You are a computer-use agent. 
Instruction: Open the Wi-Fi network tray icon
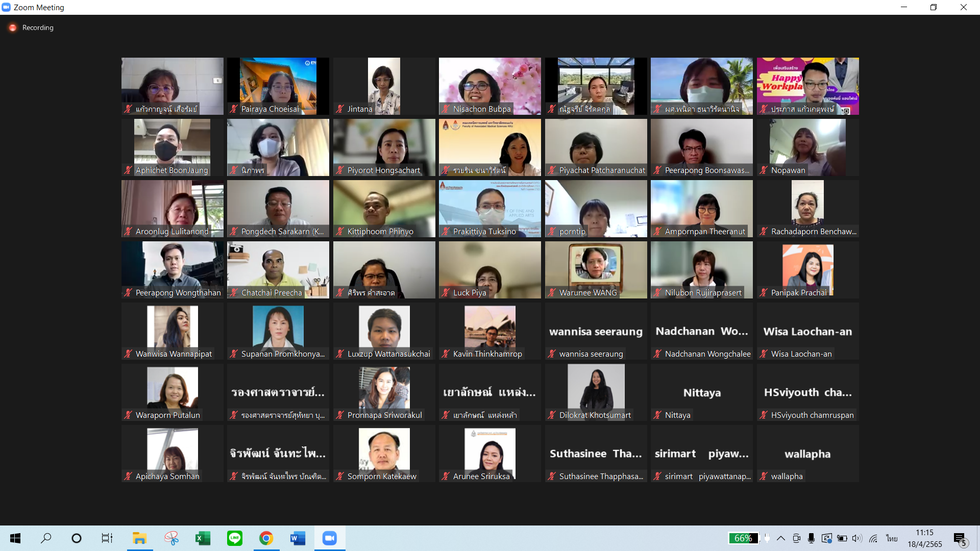point(873,538)
